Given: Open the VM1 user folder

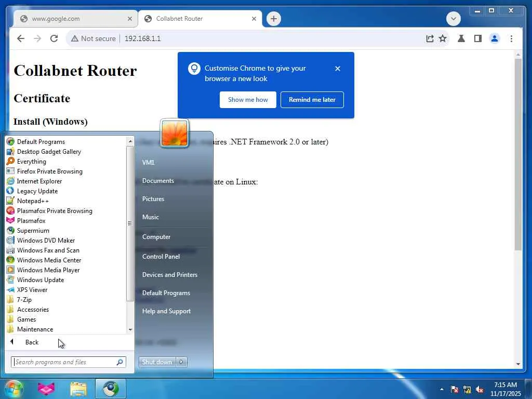Looking at the screenshot, I should (x=148, y=162).
